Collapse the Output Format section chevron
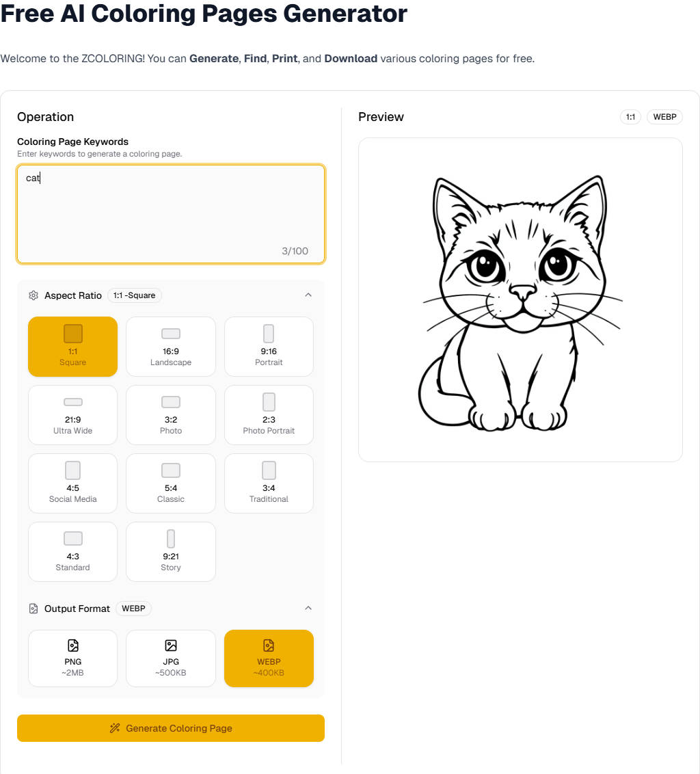The image size is (700, 774). 308,609
